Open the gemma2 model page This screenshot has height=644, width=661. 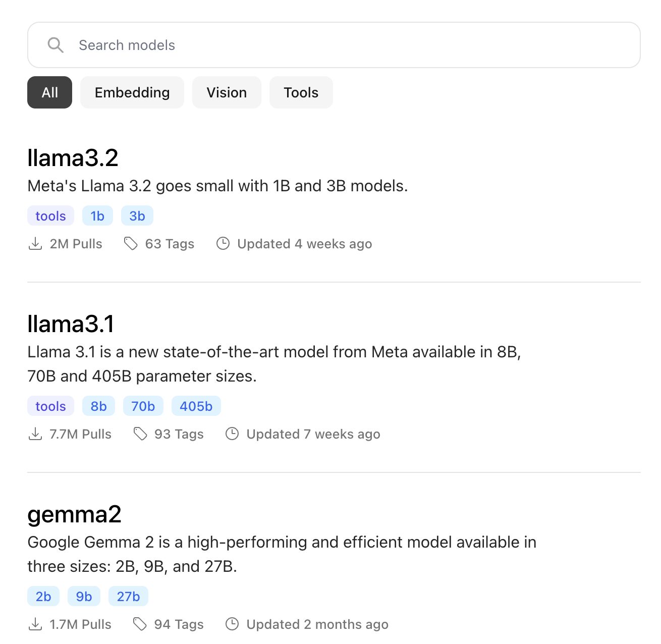click(x=74, y=515)
